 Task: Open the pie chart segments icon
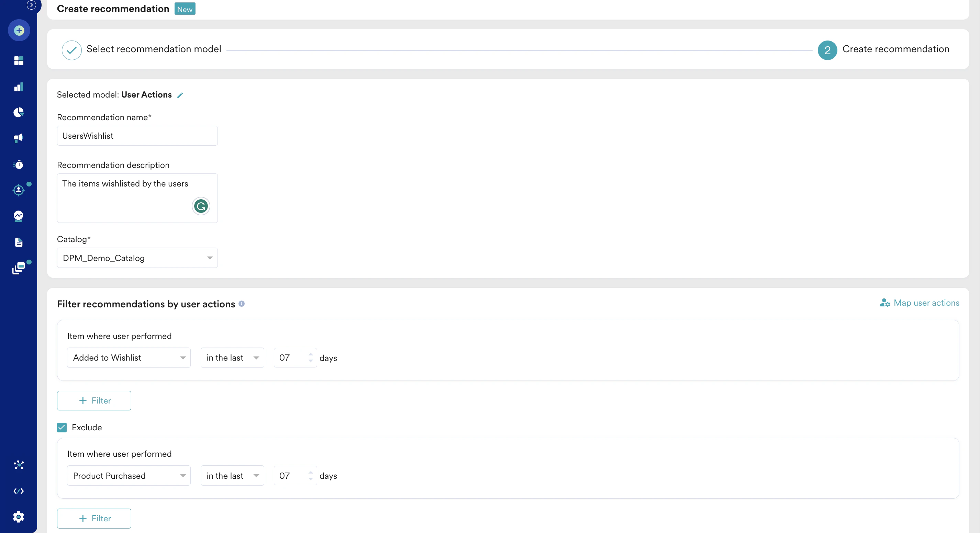pyautogui.click(x=19, y=112)
